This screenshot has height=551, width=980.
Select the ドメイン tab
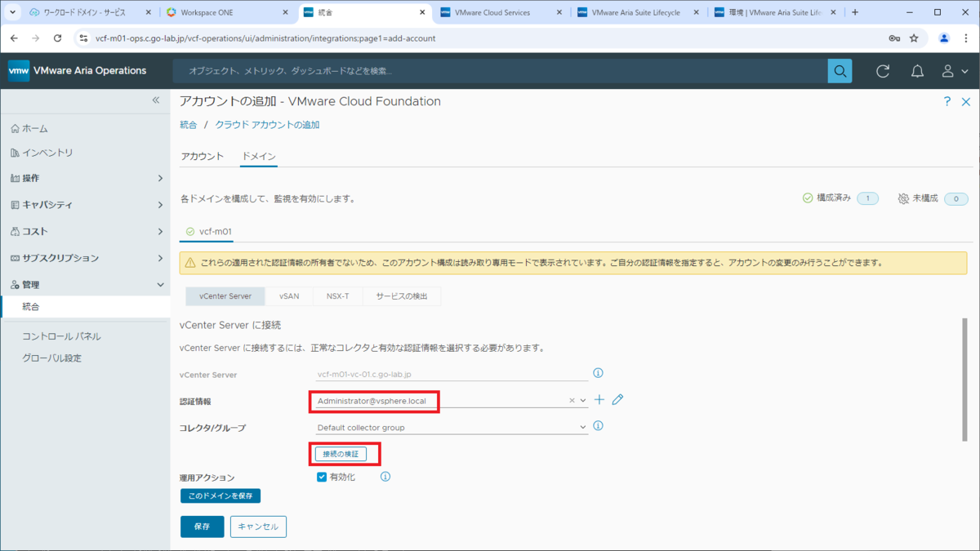[259, 156]
